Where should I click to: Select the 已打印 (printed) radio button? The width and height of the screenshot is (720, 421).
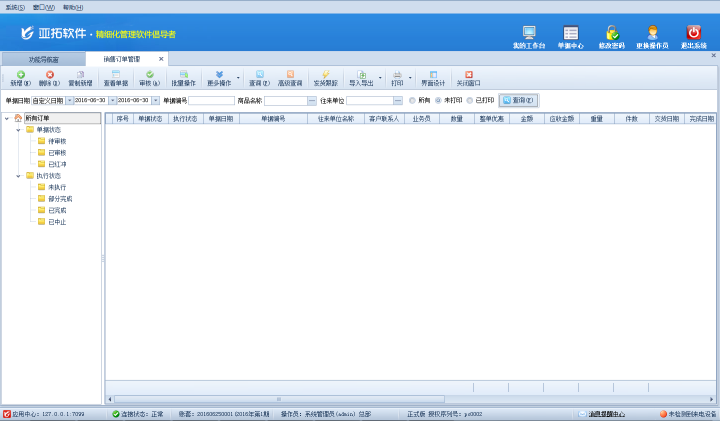point(470,100)
